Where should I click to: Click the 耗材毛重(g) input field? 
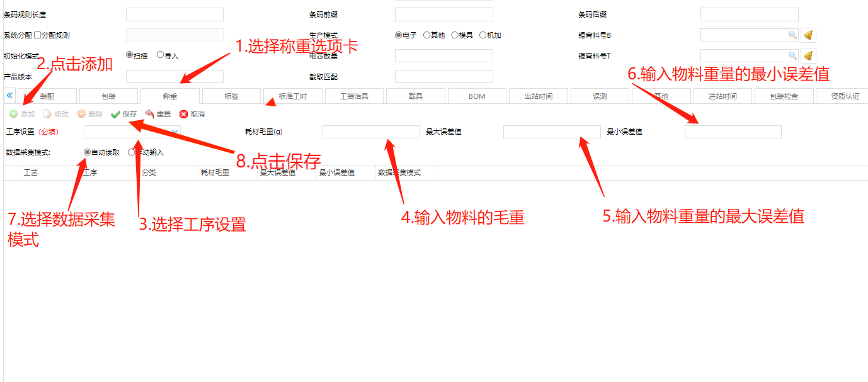370,132
